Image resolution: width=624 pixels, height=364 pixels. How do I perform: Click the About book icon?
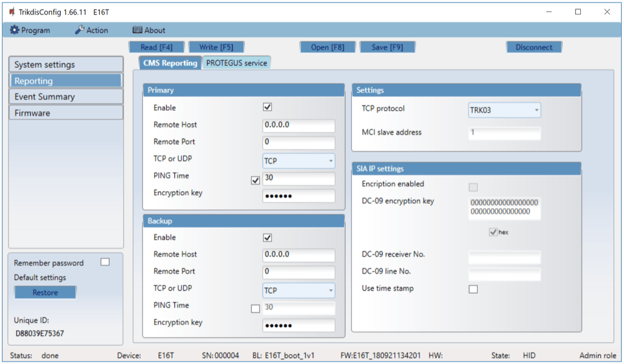click(x=137, y=30)
